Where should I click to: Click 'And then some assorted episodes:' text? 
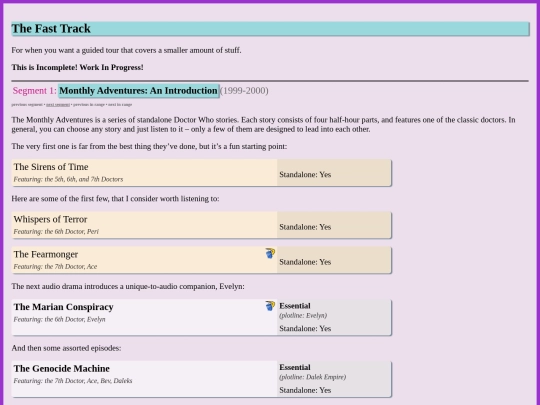(x=66, y=348)
